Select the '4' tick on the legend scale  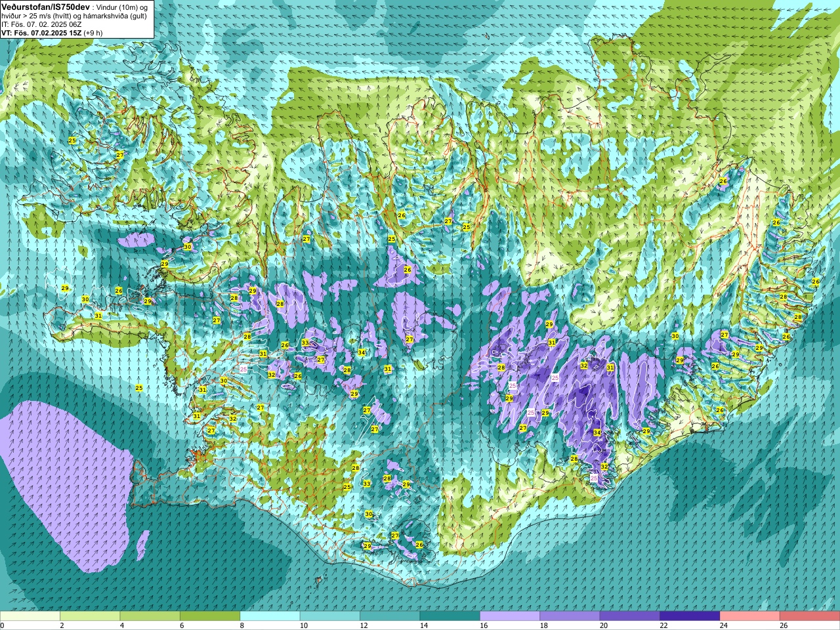pos(121,625)
